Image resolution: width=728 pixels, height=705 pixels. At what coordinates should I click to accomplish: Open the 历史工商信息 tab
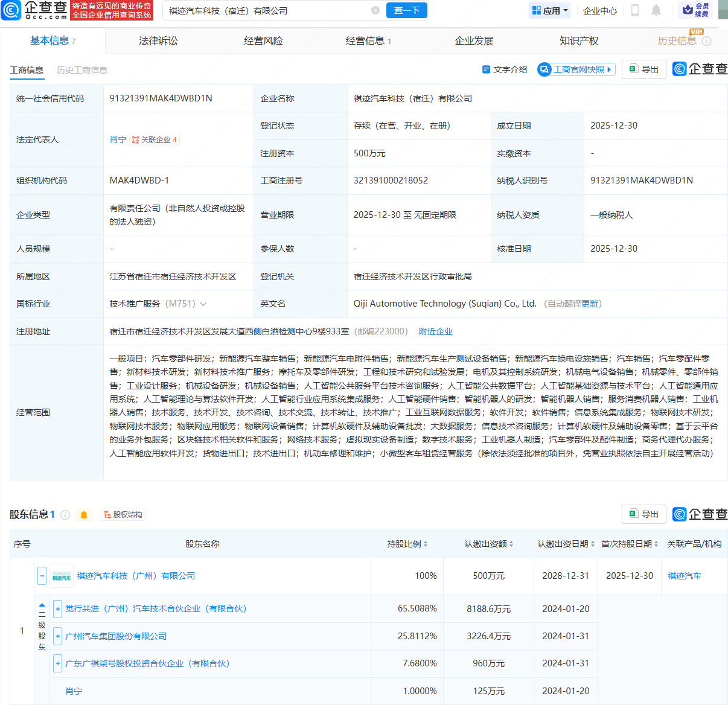pyautogui.click(x=81, y=69)
